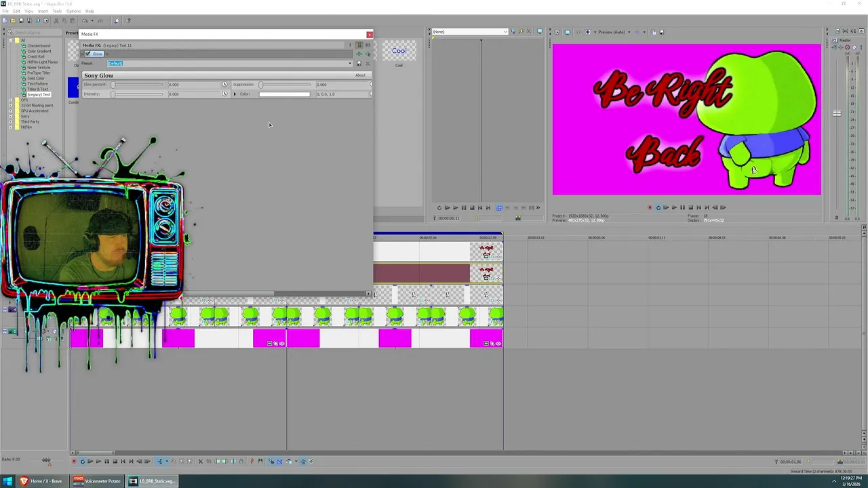Click the Video Preview external monitor icon
This screenshot has width=868, height=488.
tap(568, 32)
